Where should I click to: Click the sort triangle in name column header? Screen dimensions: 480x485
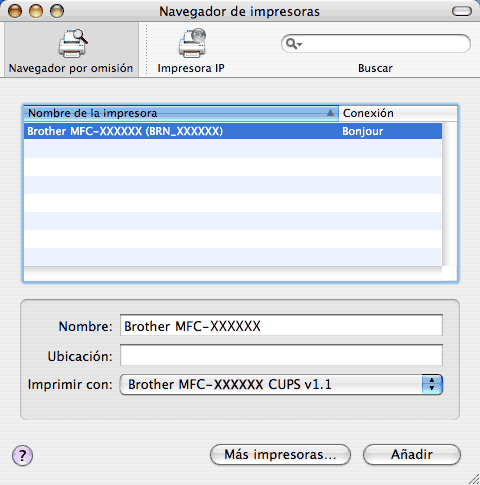point(330,113)
